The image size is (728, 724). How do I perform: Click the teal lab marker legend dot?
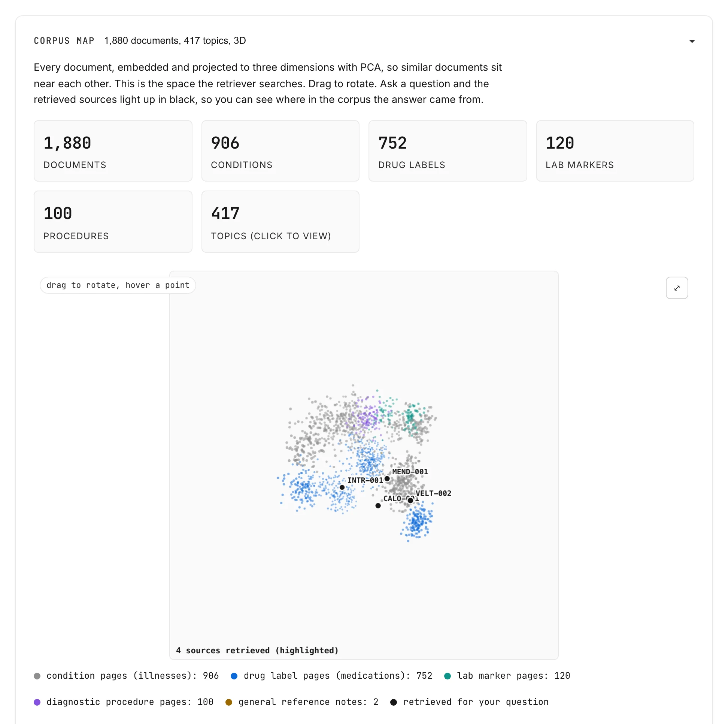pyautogui.click(x=448, y=676)
